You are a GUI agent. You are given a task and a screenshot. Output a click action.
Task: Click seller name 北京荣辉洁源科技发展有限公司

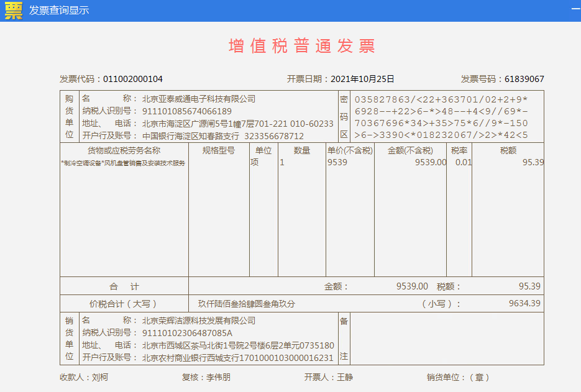click(199, 321)
